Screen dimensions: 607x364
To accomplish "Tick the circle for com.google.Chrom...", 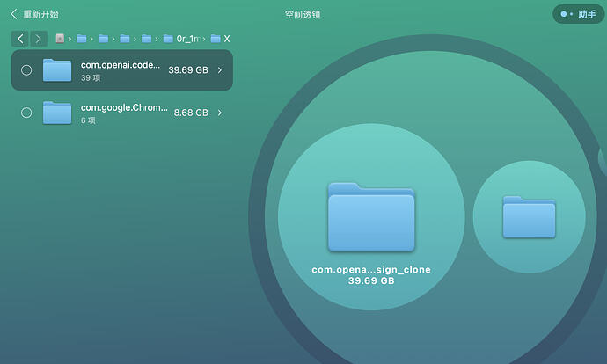I will pyautogui.click(x=26, y=113).
